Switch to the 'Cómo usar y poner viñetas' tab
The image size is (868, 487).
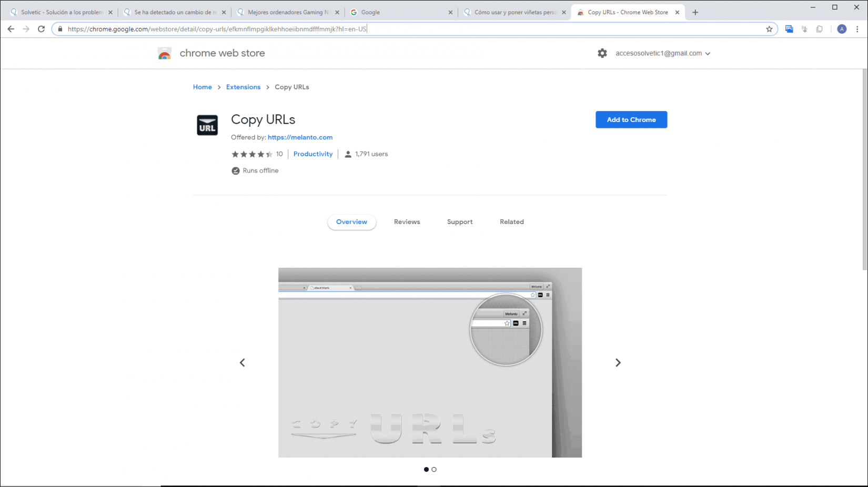coord(514,12)
